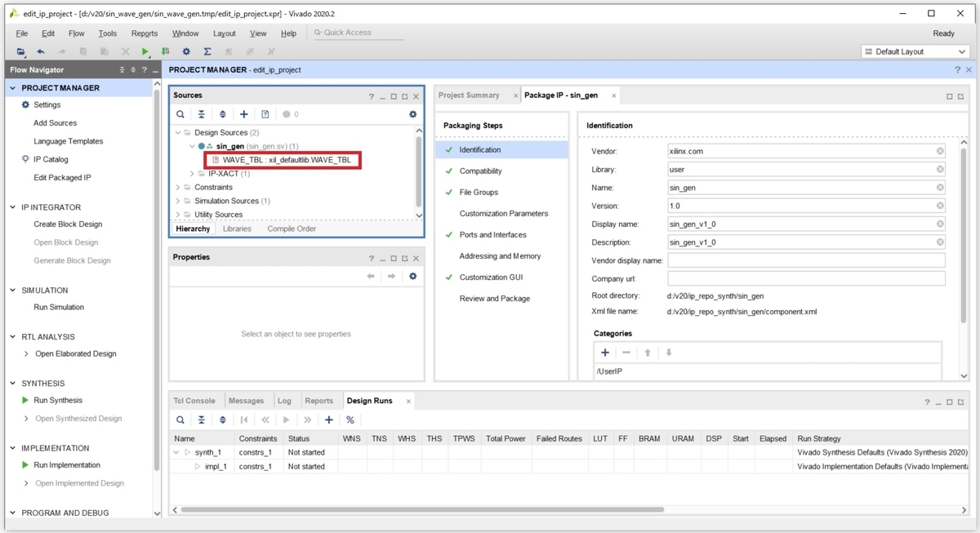Image resolution: width=980 pixels, height=533 pixels.
Task: Create new run with Design Runs plus icon
Action: click(x=329, y=420)
